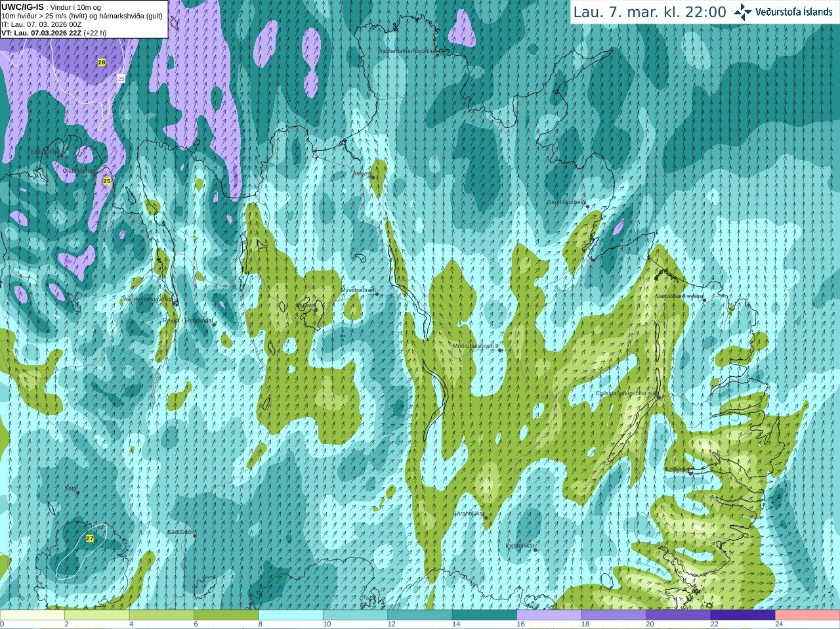Image resolution: width=840 pixels, height=629 pixels.
Task: Click the yellow 25 gust marker near Ólafsfjörður
Action: (x=107, y=181)
